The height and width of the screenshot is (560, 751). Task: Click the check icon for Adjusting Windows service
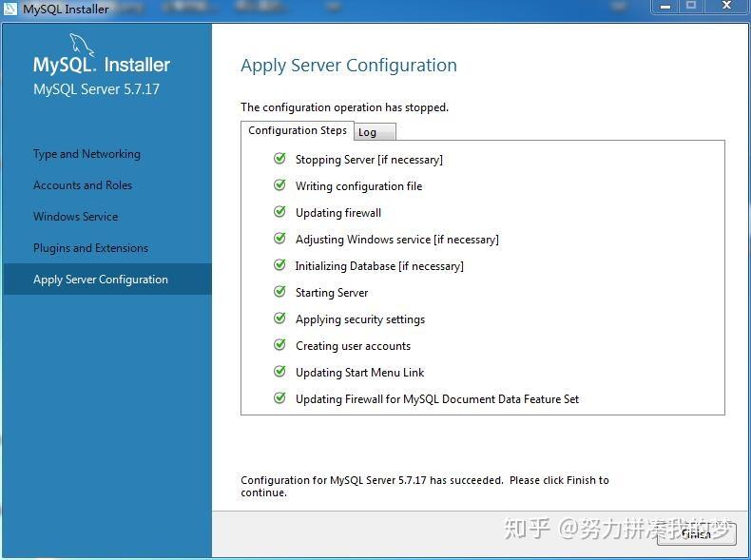coord(279,239)
